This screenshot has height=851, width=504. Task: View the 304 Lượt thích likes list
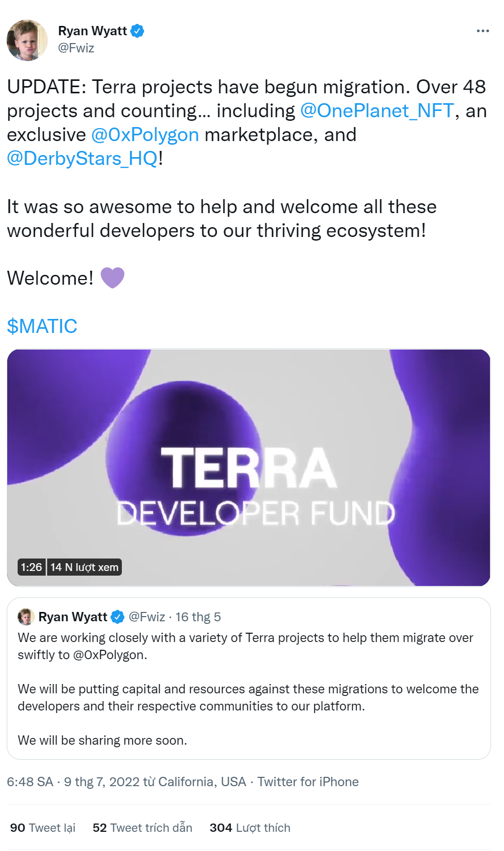(x=249, y=828)
